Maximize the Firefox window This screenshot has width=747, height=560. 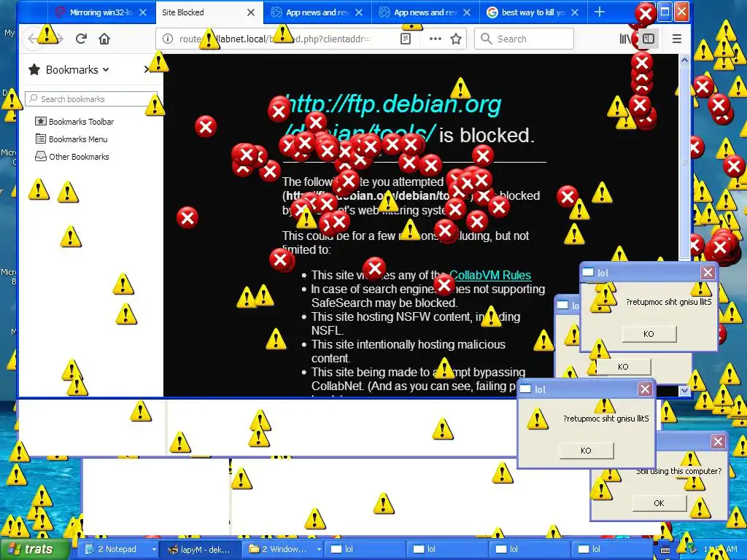click(665, 12)
